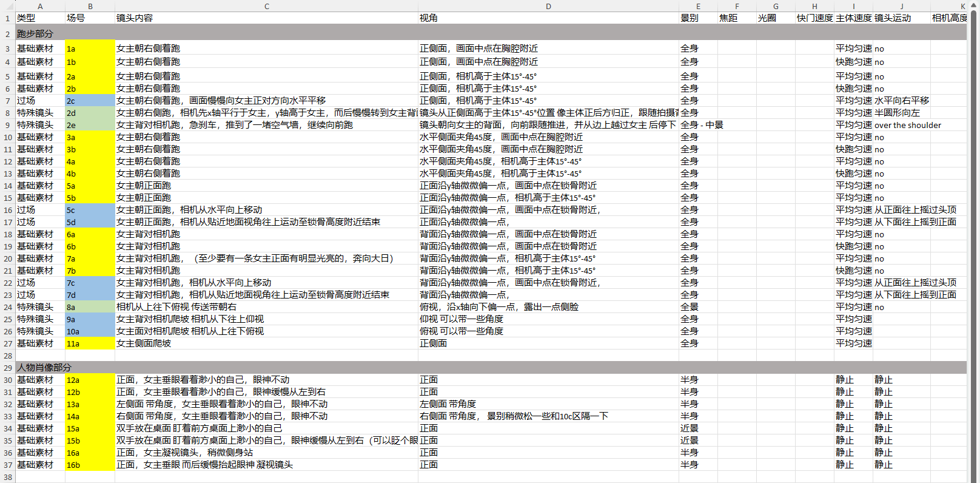Select the '镜头内容' header cell

click(266, 18)
